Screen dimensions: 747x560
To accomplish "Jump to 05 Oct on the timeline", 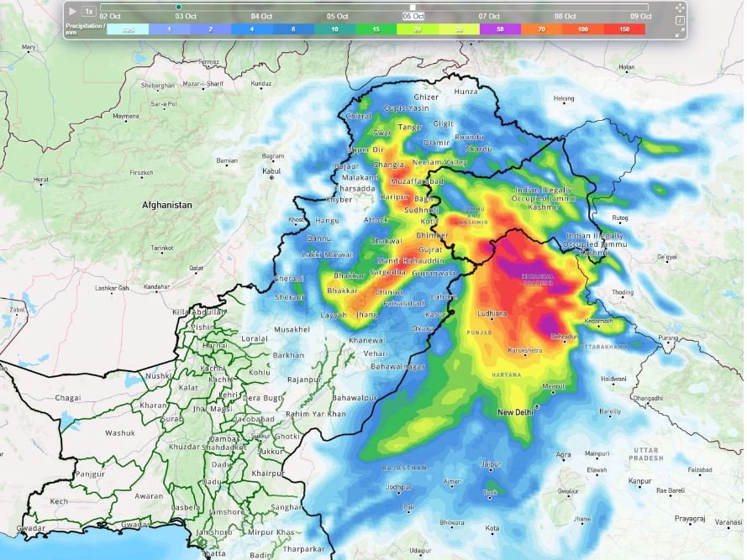I will point(338,16).
